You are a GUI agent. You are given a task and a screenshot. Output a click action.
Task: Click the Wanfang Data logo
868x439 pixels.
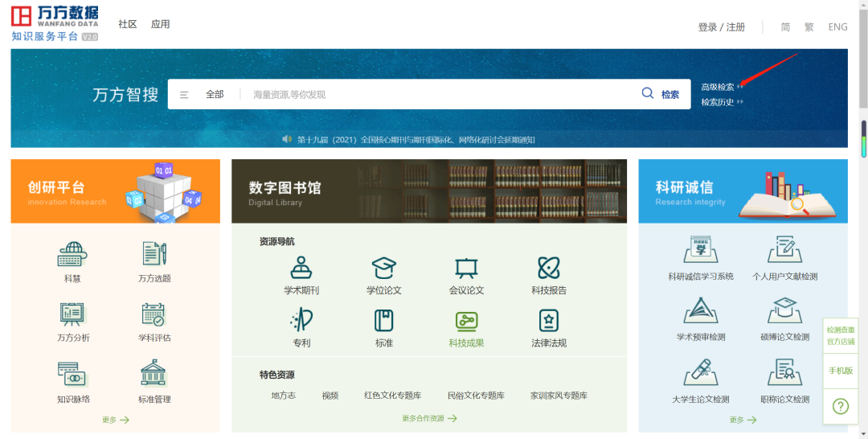point(55,24)
